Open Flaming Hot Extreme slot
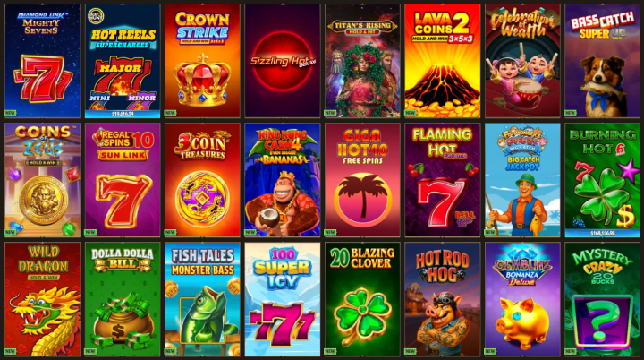Image resolution: width=644 pixels, height=360 pixels. pos(443,180)
